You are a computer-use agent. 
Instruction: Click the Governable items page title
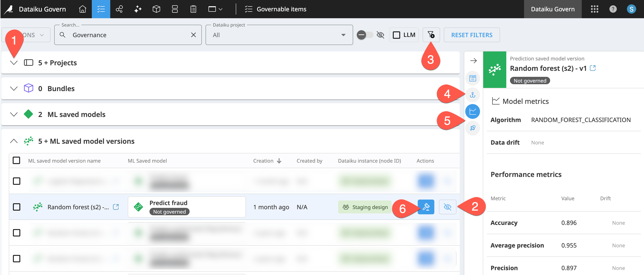point(281,9)
